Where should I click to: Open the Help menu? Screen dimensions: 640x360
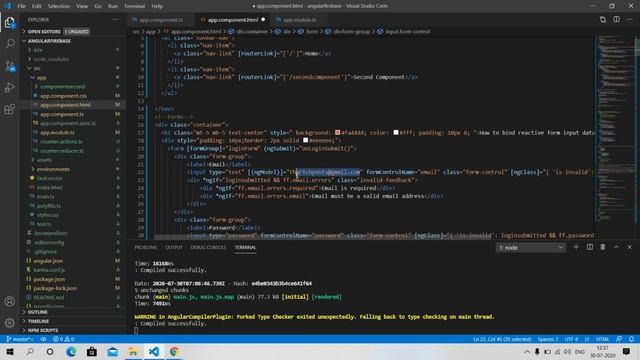[x=157, y=6]
